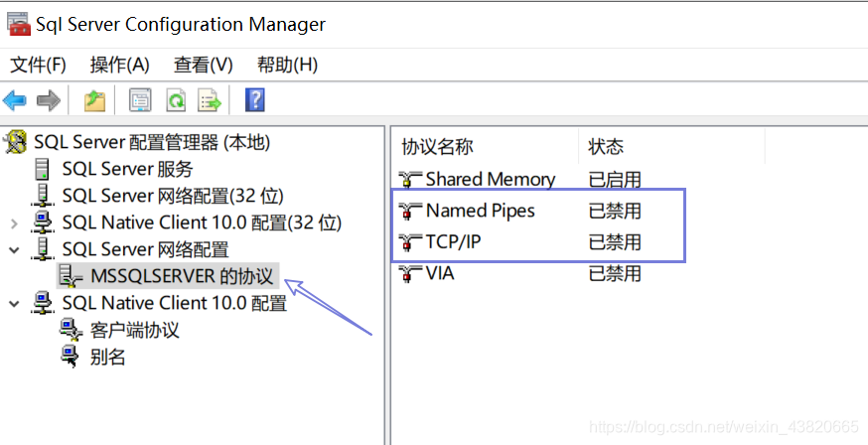Click the Up one level folder icon

click(94, 100)
